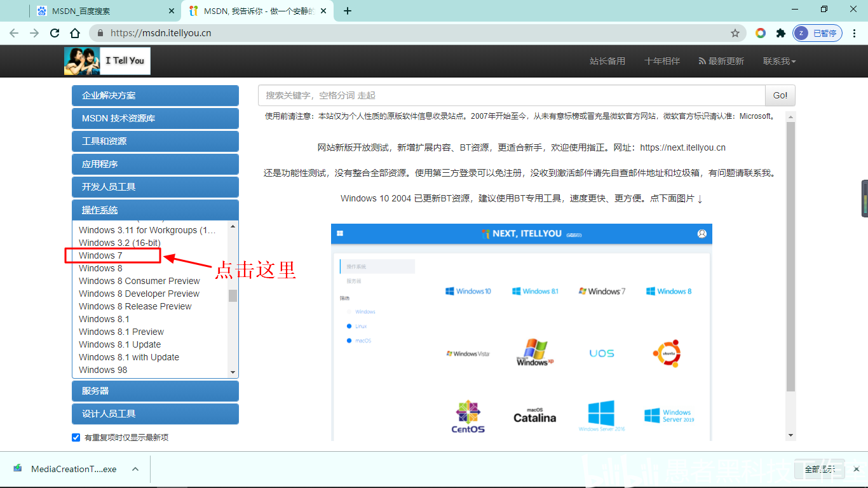868x488 pixels.
Task: Click the macOS Catalina logo
Action: click(535, 416)
